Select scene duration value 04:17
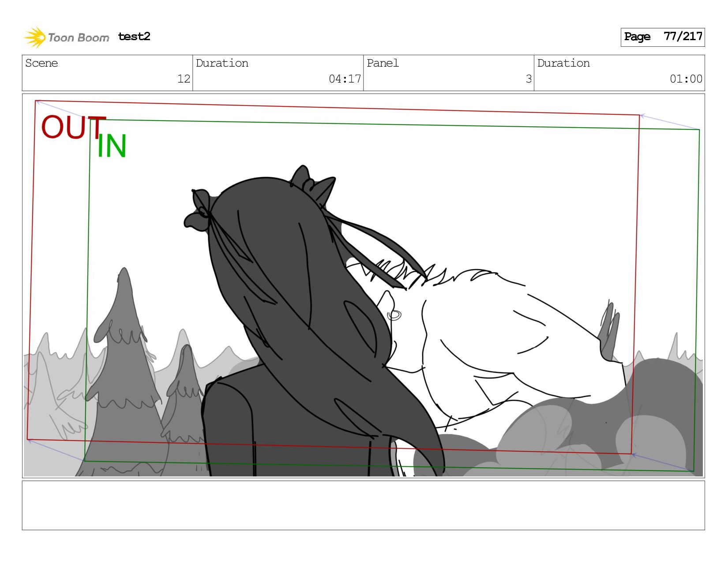 click(x=345, y=79)
